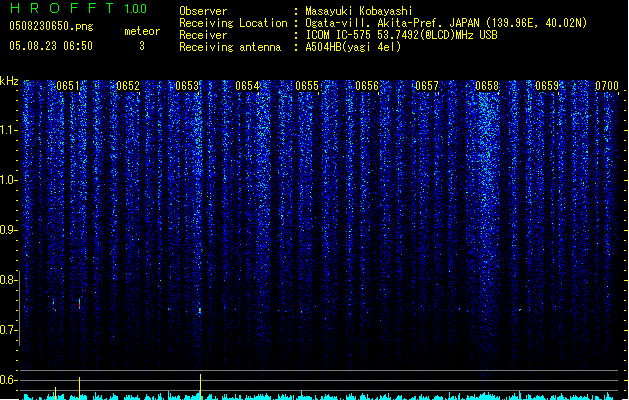This screenshot has width=629, height=400.
Task: Click antenna value A504HB(yagi 4el)
Action: pyautogui.click(x=353, y=47)
